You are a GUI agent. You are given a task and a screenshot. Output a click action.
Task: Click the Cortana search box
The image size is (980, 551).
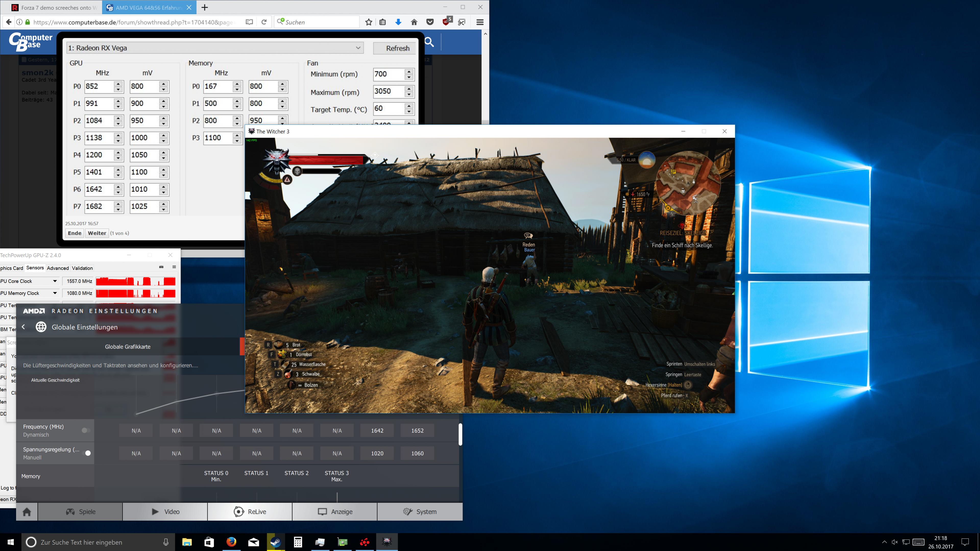coord(98,542)
